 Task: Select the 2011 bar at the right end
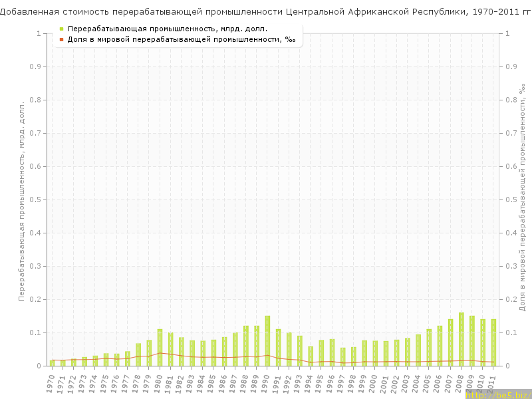(x=493, y=342)
